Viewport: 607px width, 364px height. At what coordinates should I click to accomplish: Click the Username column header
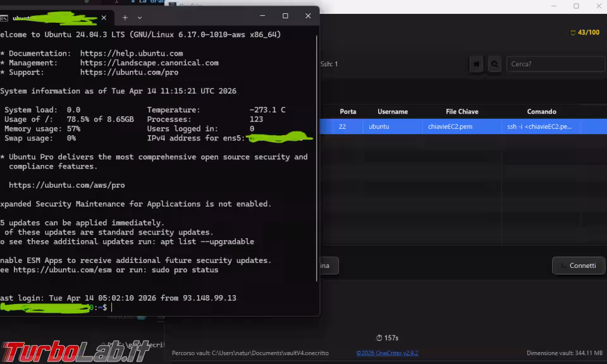(392, 111)
